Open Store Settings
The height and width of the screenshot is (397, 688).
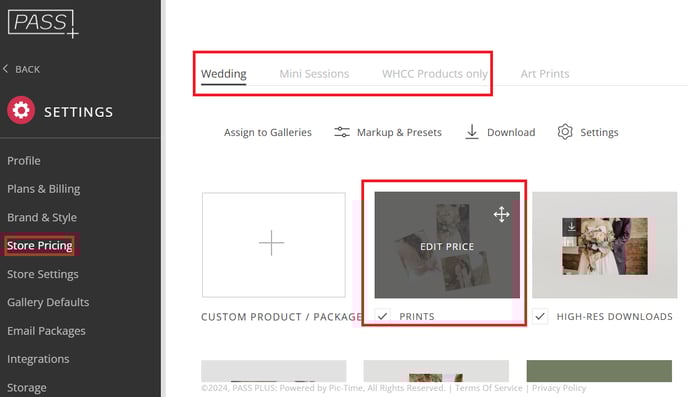pyautogui.click(x=43, y=274)
